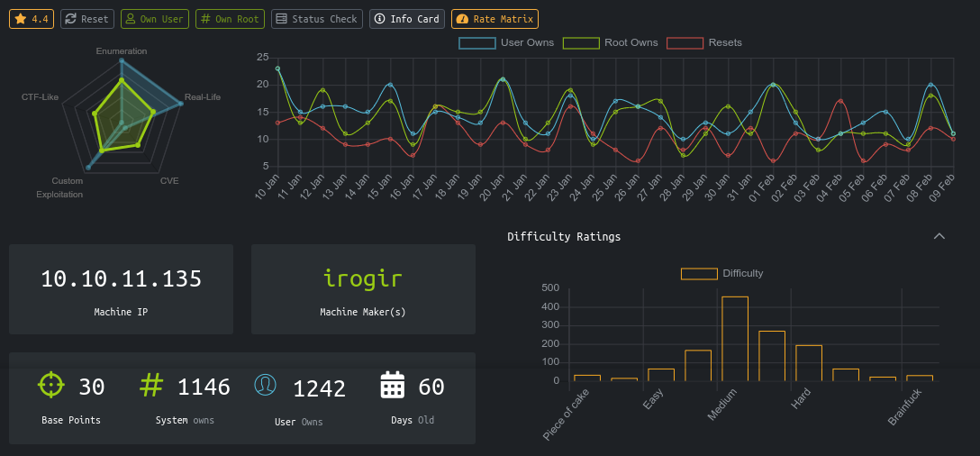Click the Real-Life point on radar chart
The image size is (980, 456).
pyautogui.click(x=181, y=104)
